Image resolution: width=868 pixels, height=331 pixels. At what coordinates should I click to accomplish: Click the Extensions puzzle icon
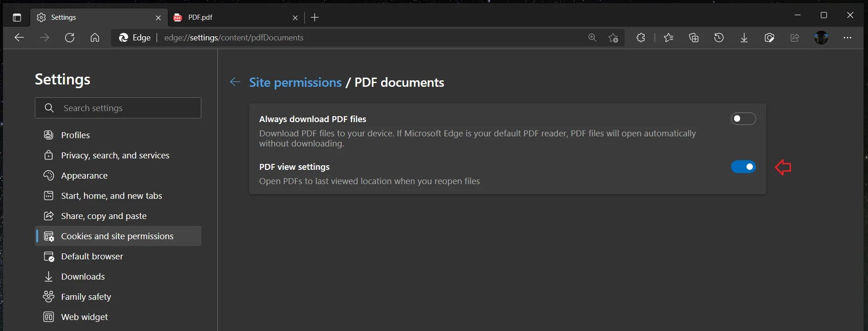coord(641,38)
